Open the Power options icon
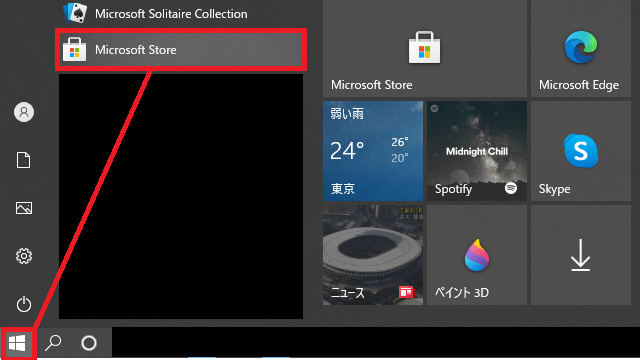Viewport: 640px width, 360px height. pos(24,304)
